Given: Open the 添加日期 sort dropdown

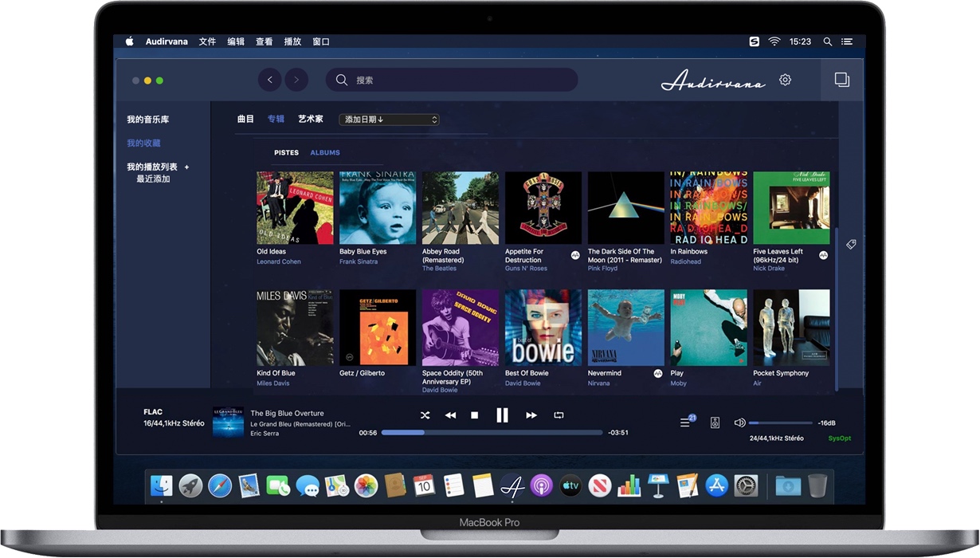Looking at the screenshot, I should coord(389,119).
